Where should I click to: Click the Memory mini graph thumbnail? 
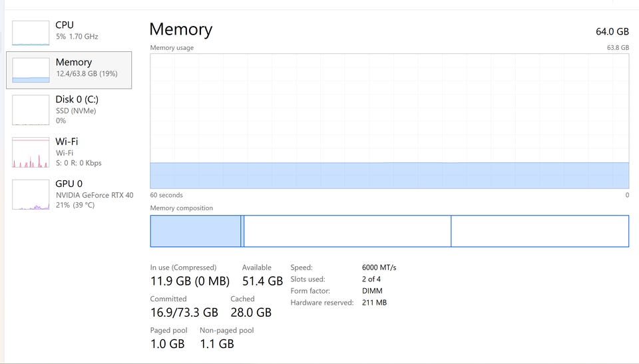click(31, 70)
